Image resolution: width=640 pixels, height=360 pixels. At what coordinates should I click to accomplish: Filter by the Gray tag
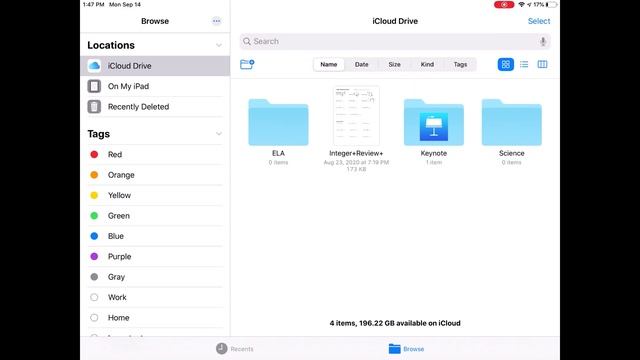(x=155, y=277)
